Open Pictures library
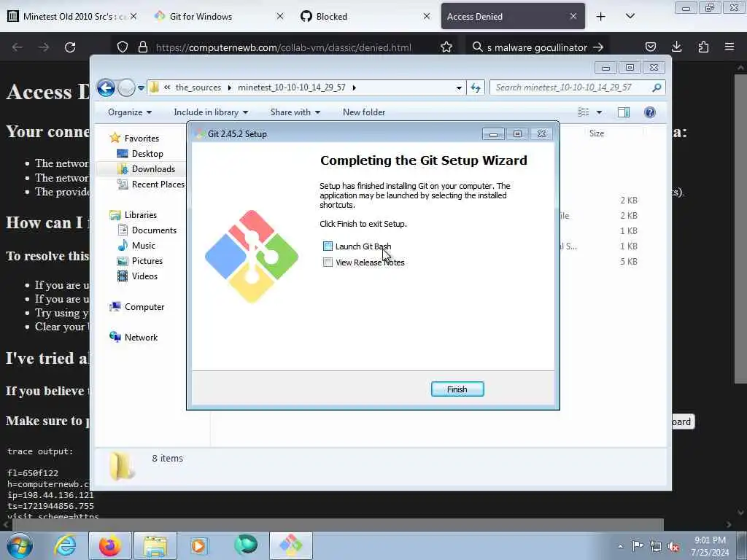The width and height of the screenshot is (747, 560). (147, 261)
